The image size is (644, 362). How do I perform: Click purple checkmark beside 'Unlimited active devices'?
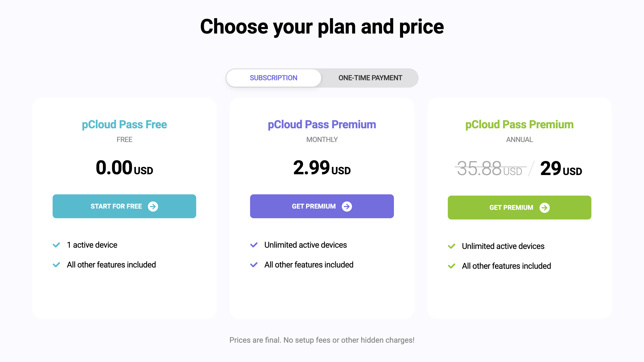pos(254,245)
